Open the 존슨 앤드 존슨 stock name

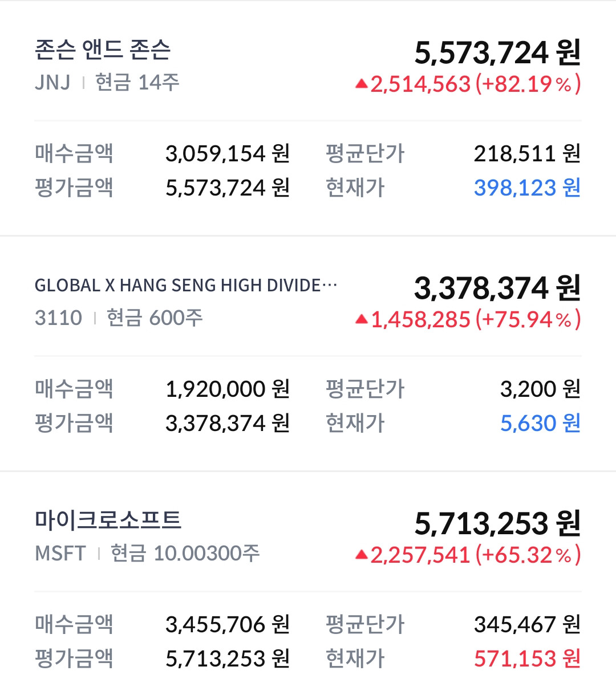click(103, 50)
